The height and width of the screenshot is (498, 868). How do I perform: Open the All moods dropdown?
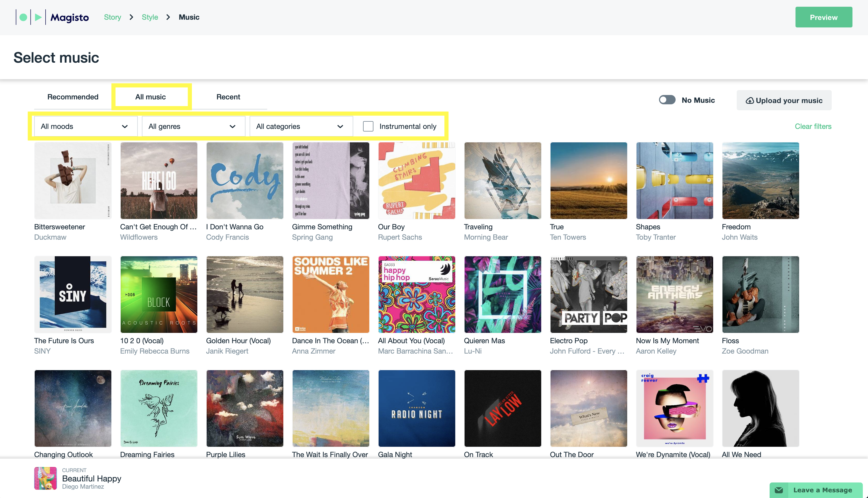click(85, 126)
